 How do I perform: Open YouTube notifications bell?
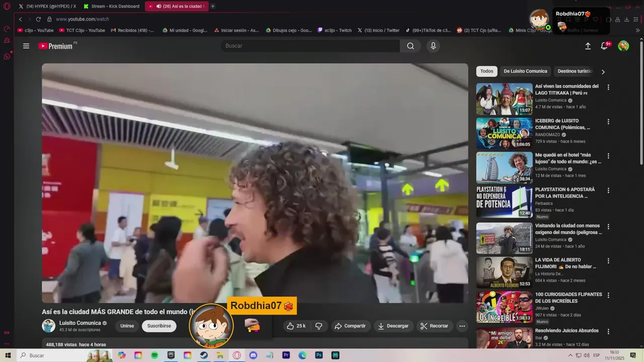[605, 46]
